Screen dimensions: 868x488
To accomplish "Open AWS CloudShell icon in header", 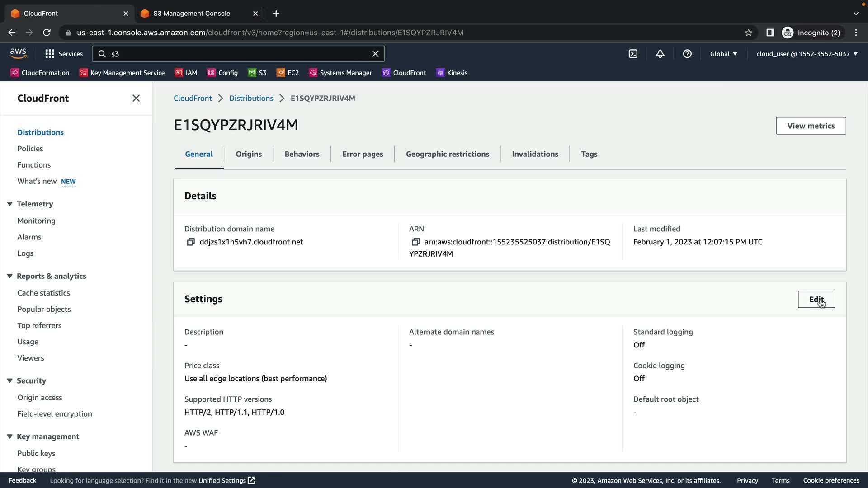I will click(633, 54).
